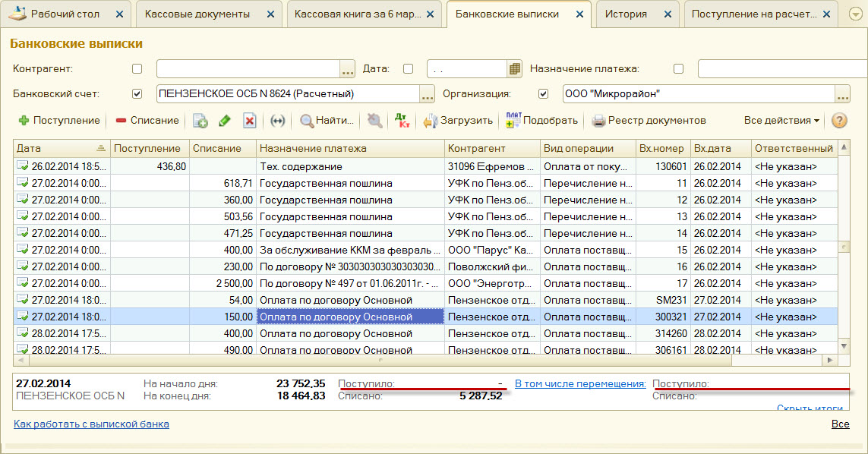The image size is (868, 454).
Task: Click the copy document icon in toolbar
Action: click(200, 121)
